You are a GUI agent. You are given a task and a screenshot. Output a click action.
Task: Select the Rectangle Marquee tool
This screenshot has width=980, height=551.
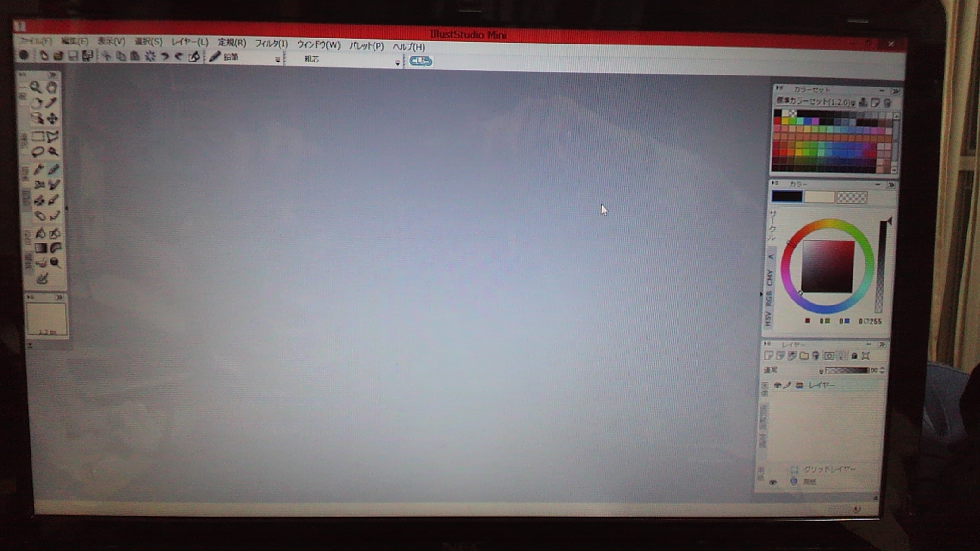coord(37,136)
